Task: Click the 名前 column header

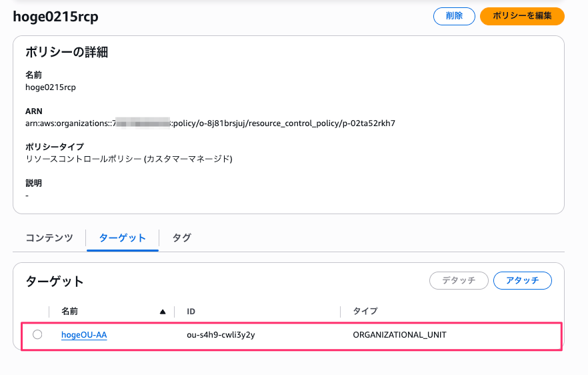Action: 70,312
